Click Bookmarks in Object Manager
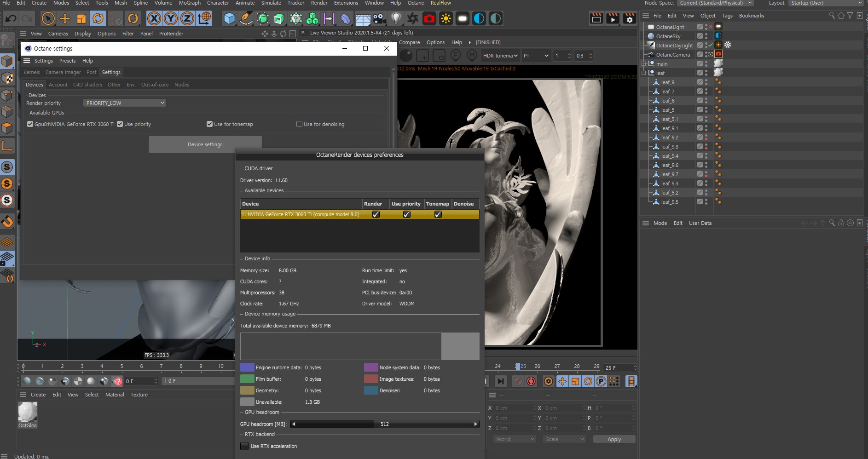Image resolution: width=868 pixels, height=459 pixels. [x=751, y=16]
